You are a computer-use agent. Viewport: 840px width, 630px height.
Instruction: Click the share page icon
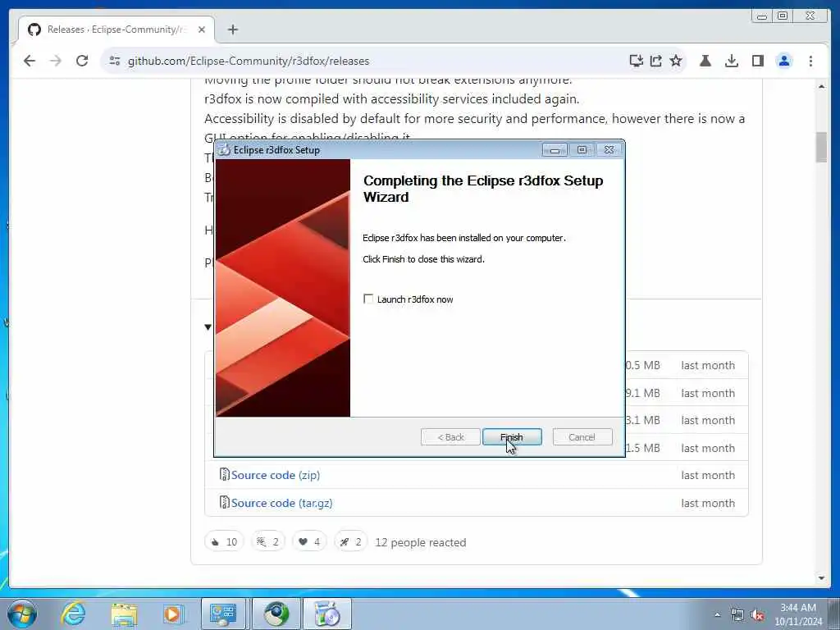coord(655,61)
